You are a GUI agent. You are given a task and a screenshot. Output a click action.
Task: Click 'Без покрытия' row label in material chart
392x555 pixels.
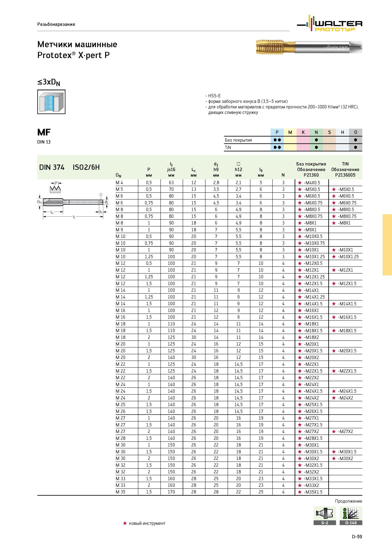(238, 140)
